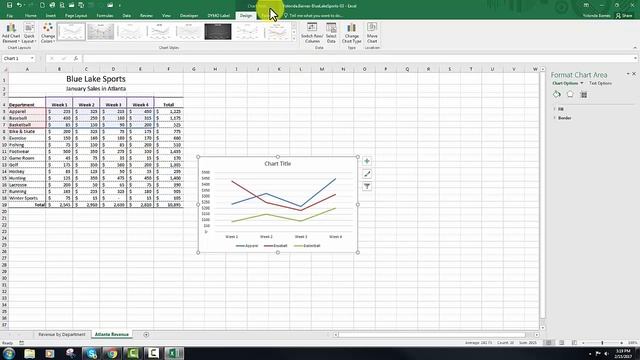Switch to the Data ribbon tab
This screenshot has width=640, height=360.
point(127,16)
